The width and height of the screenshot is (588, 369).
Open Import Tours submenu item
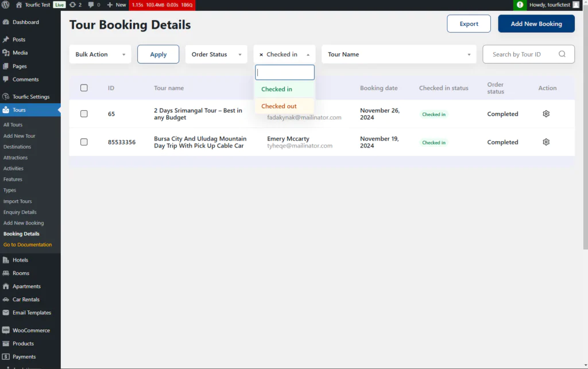pos(18,201)
